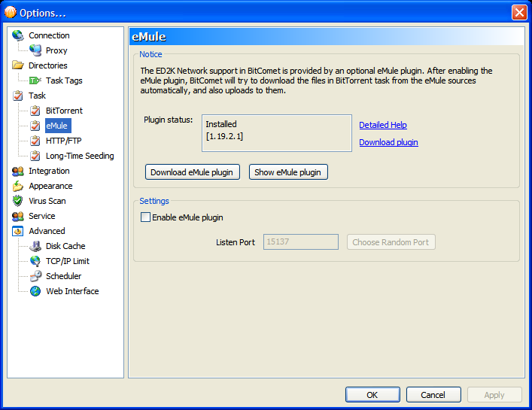Open the Directories settings page
532x410 pixels.
[48, 65]
